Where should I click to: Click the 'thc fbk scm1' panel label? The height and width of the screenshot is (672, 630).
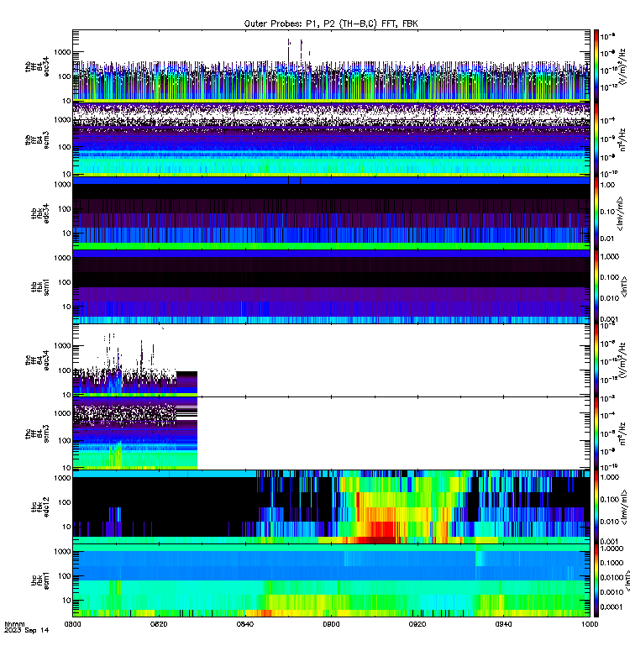40,580
